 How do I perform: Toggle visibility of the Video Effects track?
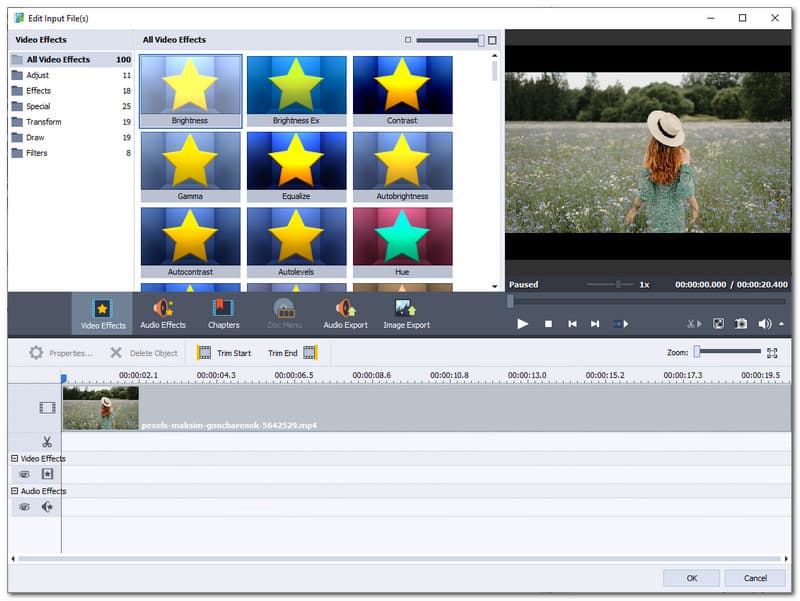click(x=25, y=474)
